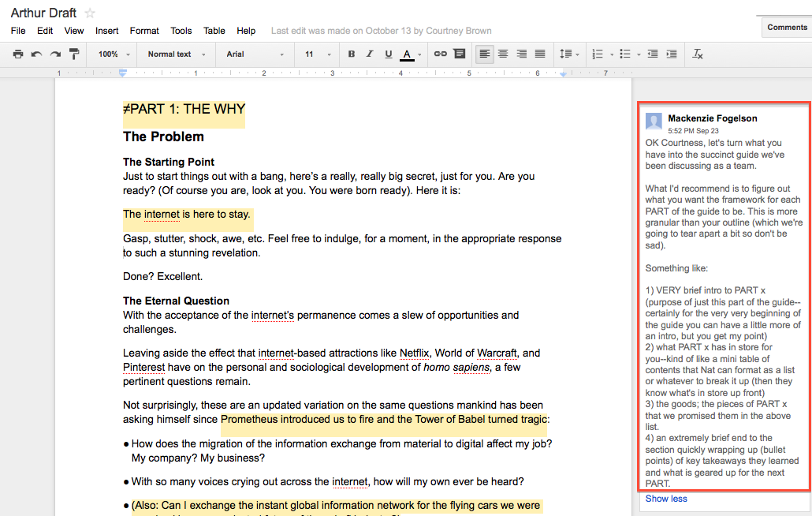The height and width of the screenshot is (516, 812).
Task: Open the Insert menu
Action: [106, 31]
